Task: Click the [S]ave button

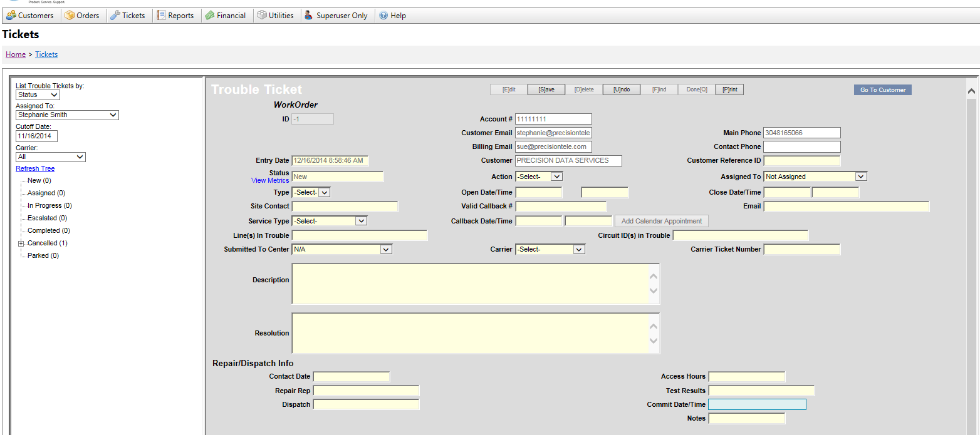Action: 546,90
